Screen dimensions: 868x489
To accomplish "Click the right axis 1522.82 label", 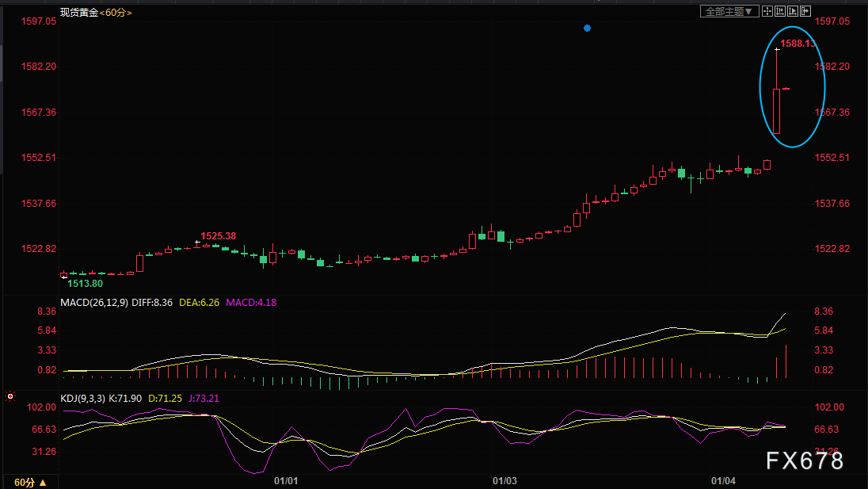I will (x=832, y=248).
